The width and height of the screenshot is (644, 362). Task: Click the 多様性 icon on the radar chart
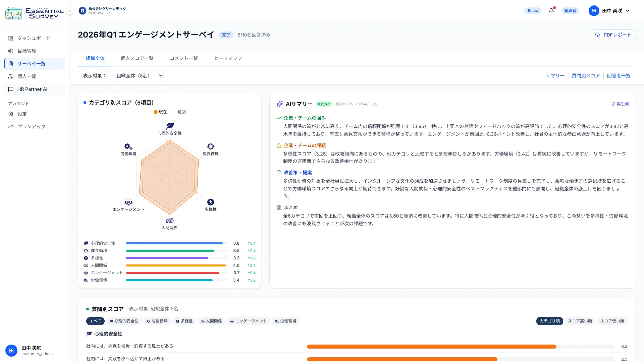(211, 202)
